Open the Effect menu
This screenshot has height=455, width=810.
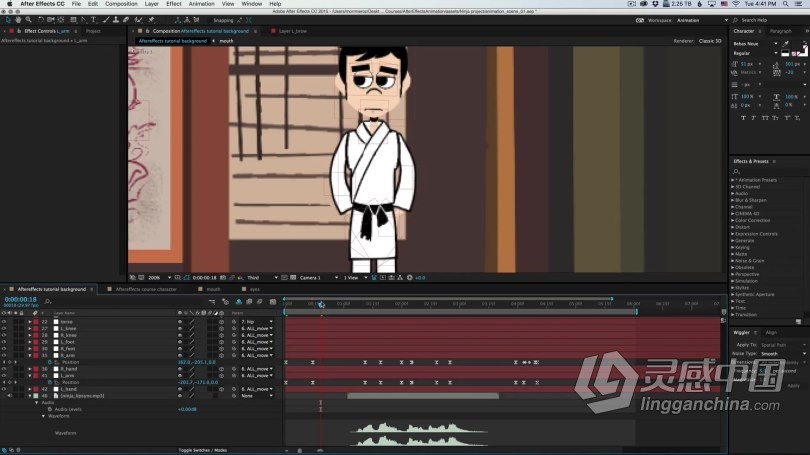174,4
